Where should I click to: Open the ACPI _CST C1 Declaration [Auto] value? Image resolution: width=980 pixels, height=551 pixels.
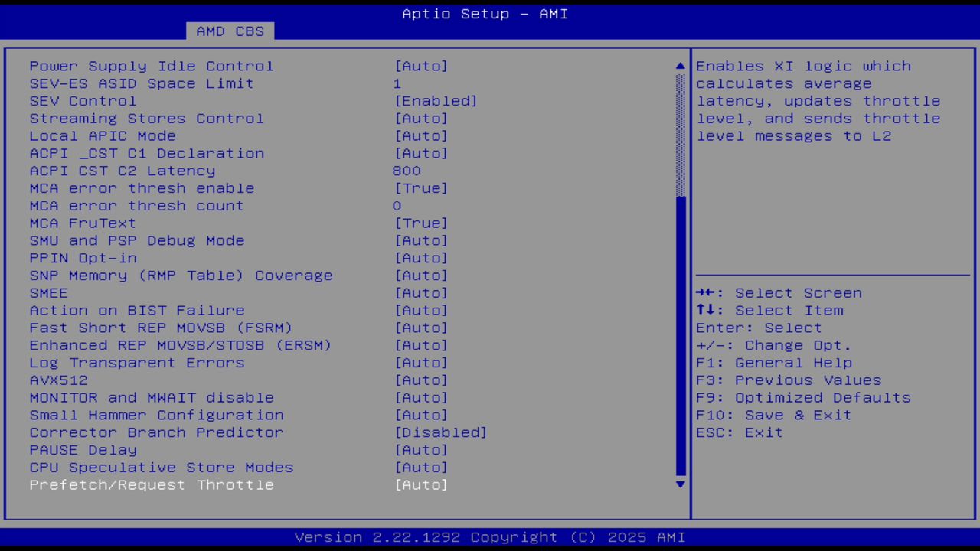tap(421, 153)
